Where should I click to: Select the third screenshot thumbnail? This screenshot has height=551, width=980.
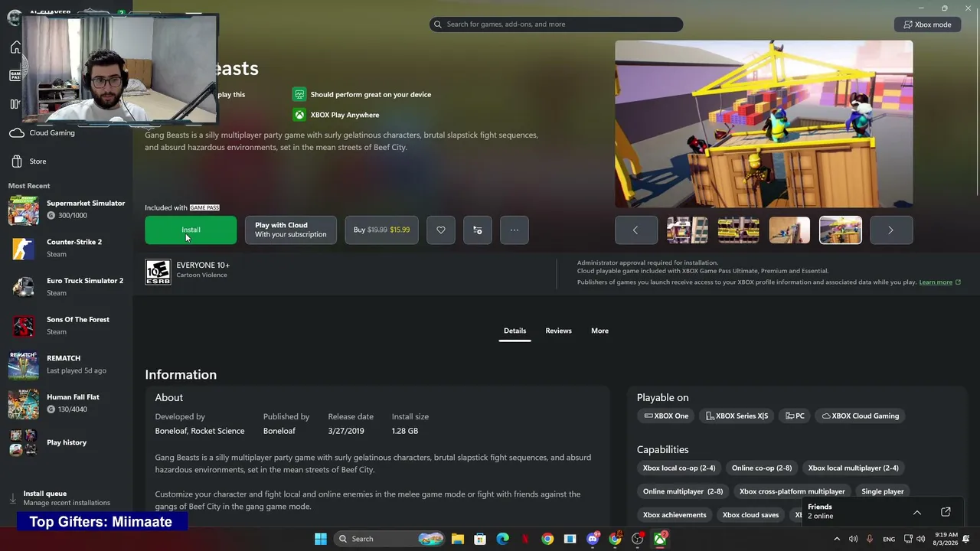point(789,230)
